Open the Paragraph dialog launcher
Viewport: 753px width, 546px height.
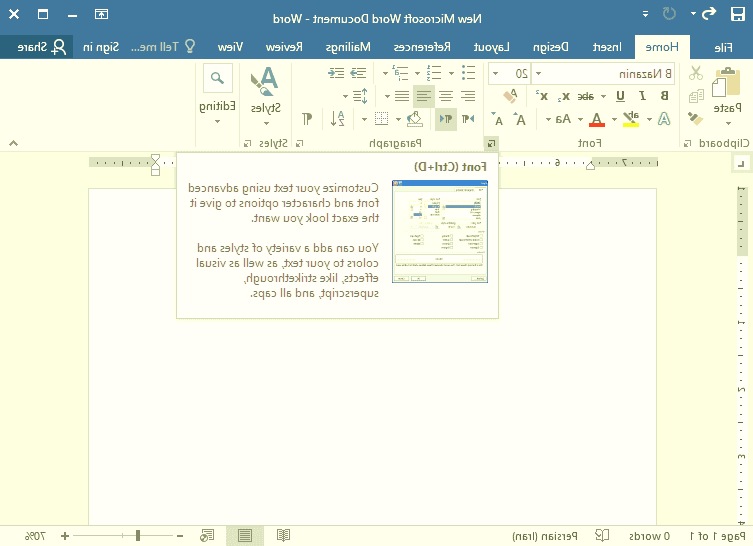[x=300, y=143]
